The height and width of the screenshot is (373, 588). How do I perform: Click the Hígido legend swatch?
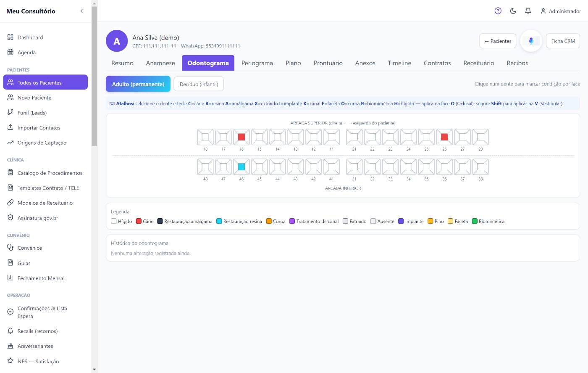coord(113,221)
